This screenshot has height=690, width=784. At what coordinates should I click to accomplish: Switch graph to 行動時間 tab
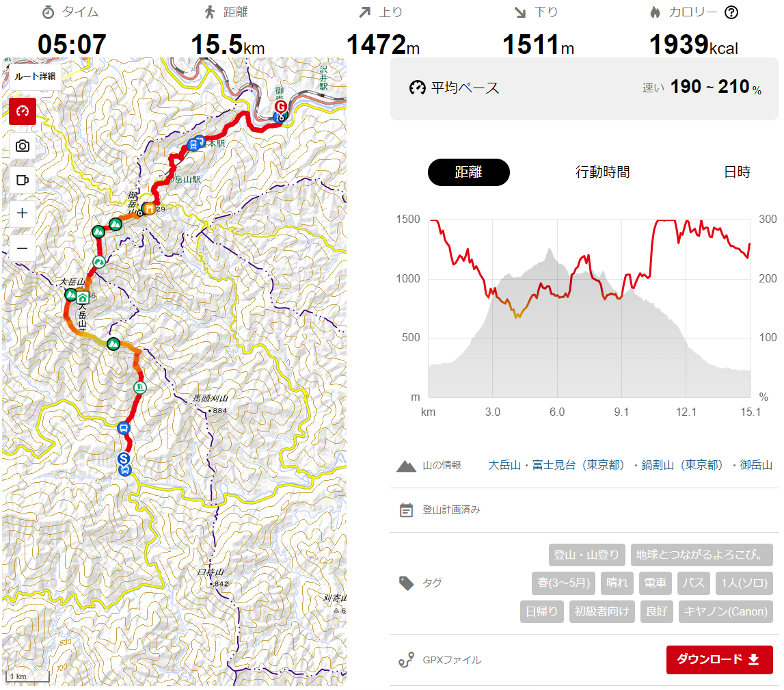tap(602, 172)
